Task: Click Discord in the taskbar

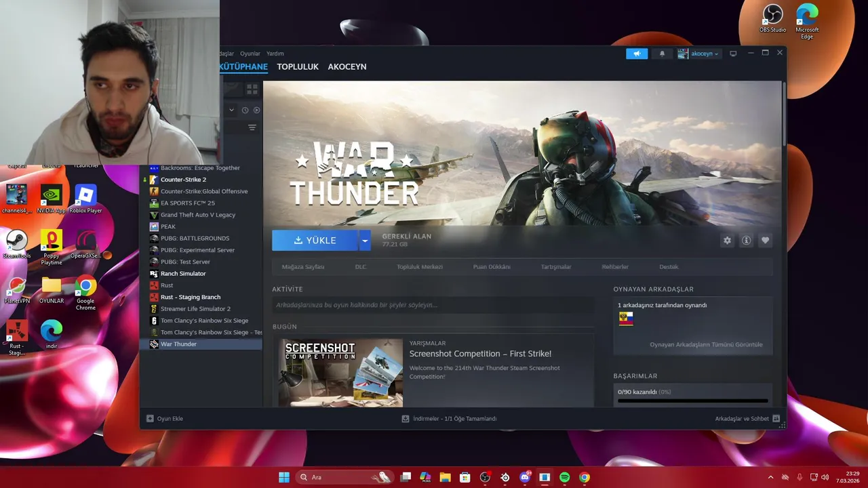Action: pyautogui.click(x=525, y=477)
